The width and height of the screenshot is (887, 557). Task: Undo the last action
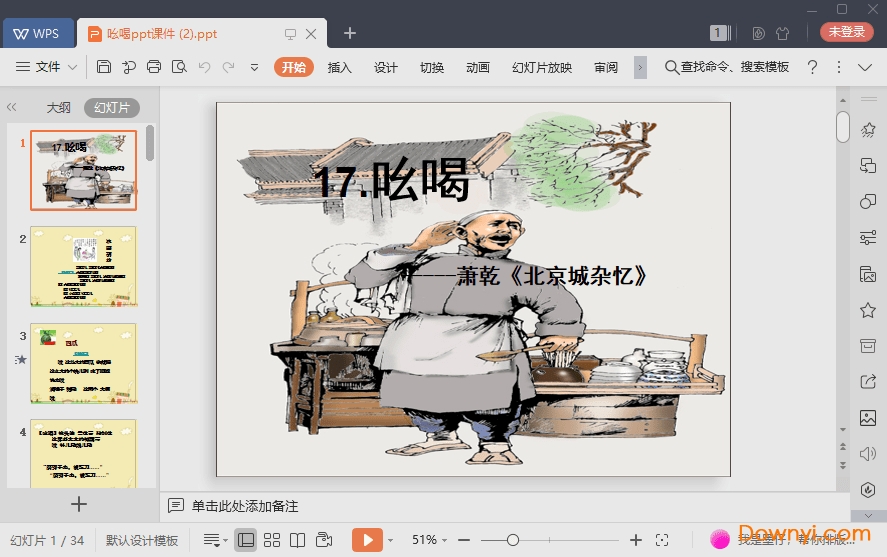[204, 67]
